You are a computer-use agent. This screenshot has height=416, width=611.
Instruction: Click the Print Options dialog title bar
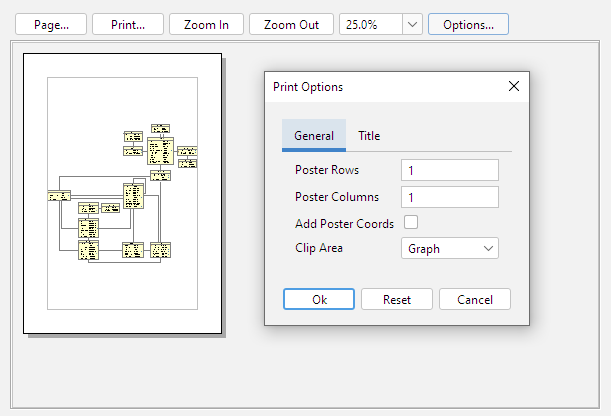[x=380, y=87]
